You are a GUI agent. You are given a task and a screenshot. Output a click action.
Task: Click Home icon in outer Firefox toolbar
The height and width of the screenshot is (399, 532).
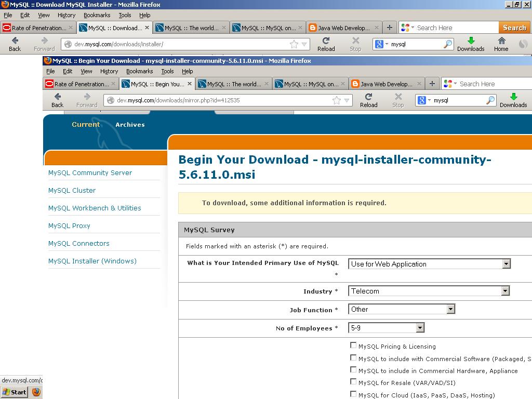pyautogui.click(x=501, y=41)
